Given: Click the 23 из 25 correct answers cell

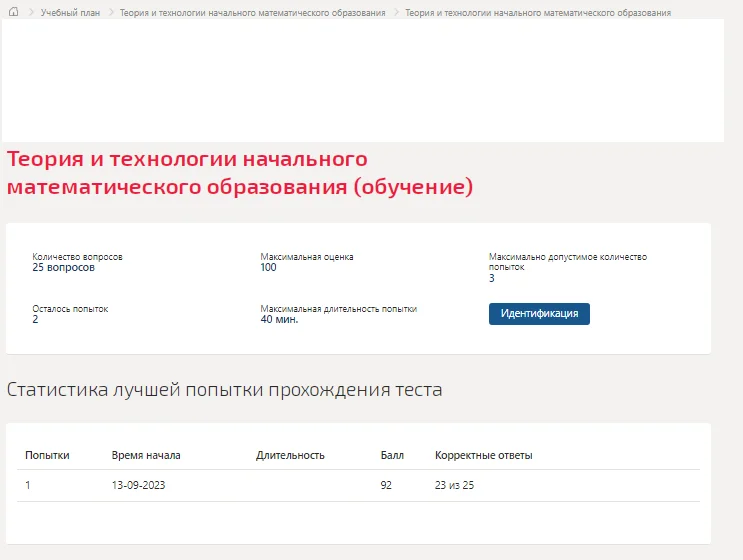Looking at the screenshot, I should pos(454,485).
